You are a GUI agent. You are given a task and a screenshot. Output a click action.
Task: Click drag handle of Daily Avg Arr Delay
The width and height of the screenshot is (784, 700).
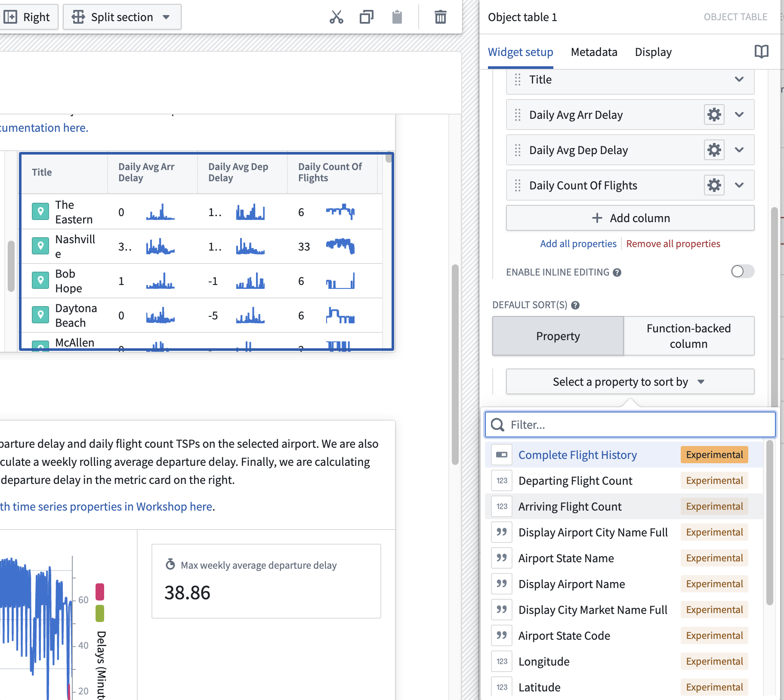click(x=518, y=115)
